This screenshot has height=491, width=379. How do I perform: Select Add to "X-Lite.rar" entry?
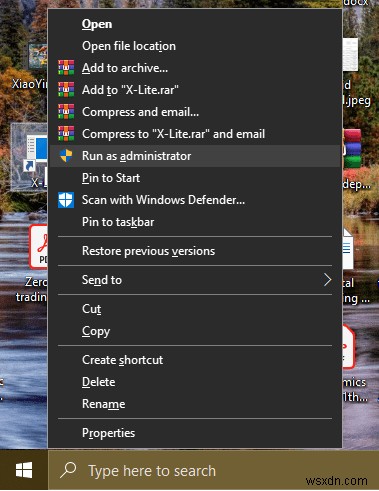coord(195,90)
